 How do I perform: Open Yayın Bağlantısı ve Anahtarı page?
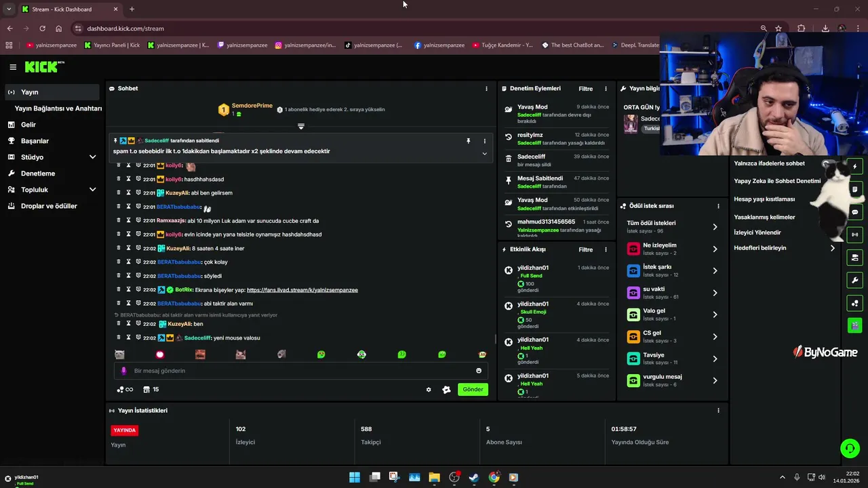click(x=58, y=108)
